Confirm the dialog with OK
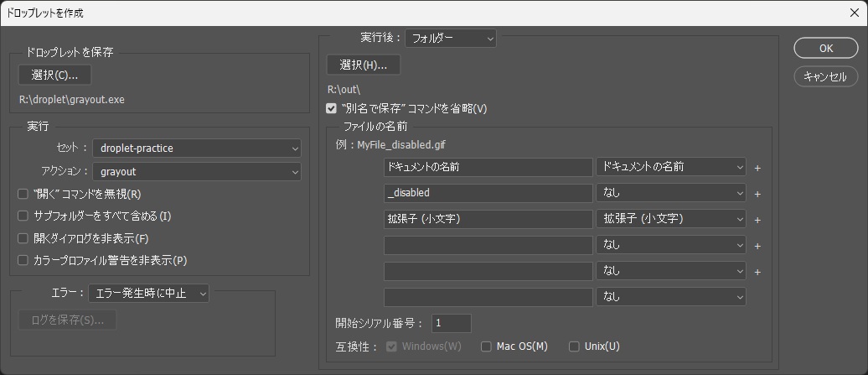The width and height of the screenshot is (868, 375). 826,48
